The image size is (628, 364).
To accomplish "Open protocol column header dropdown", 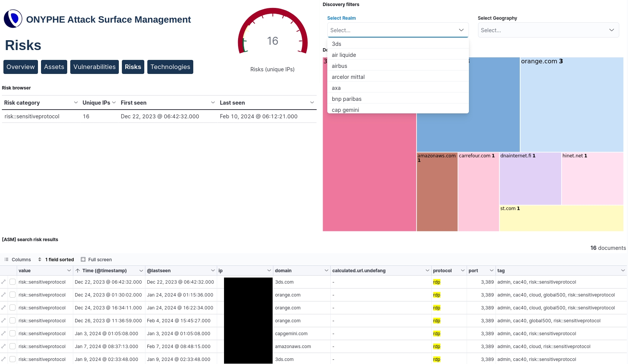I will click(x=462, y=270).
